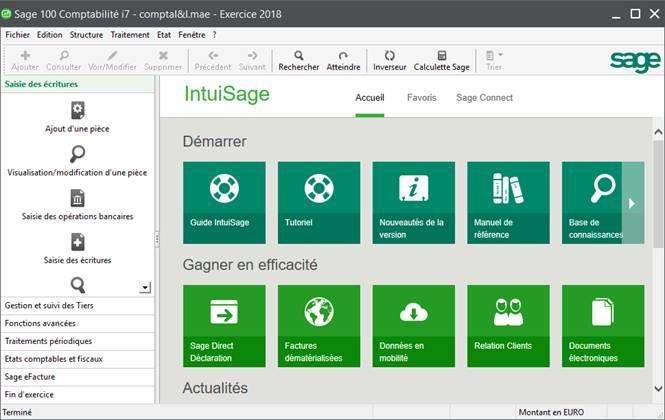This screenshot has height=420, width=665.
Task: Switch to the Accueil tab
Action: pos(370,98)
